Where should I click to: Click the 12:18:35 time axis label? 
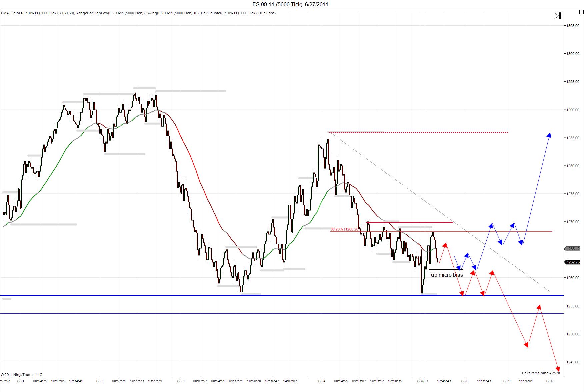coord(395,381)
